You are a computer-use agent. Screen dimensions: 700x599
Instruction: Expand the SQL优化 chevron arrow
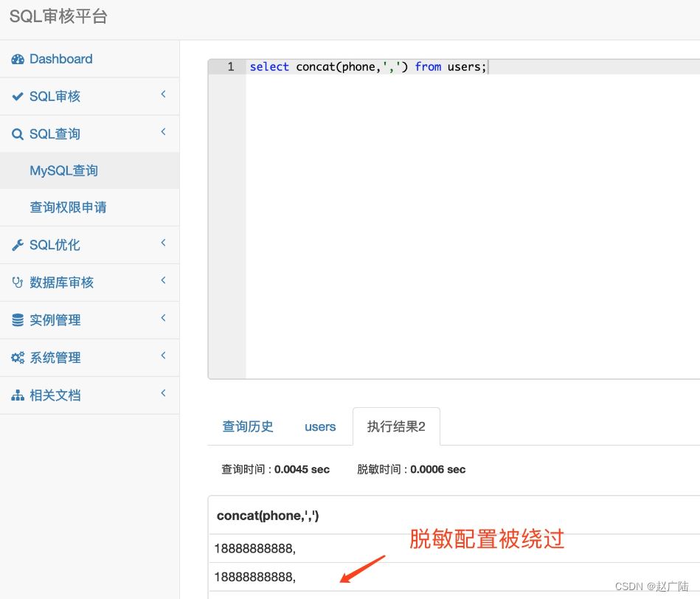(x=164, y=243)
